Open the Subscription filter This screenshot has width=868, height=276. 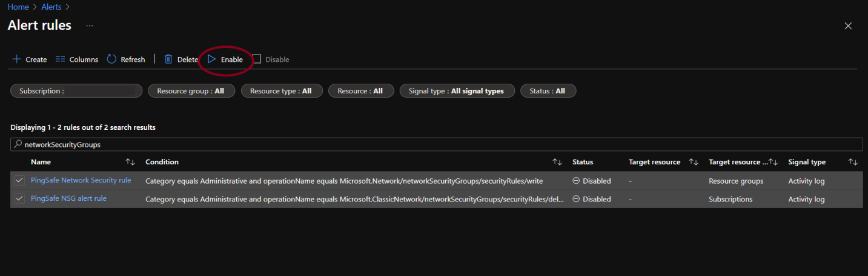click(76, 91)
